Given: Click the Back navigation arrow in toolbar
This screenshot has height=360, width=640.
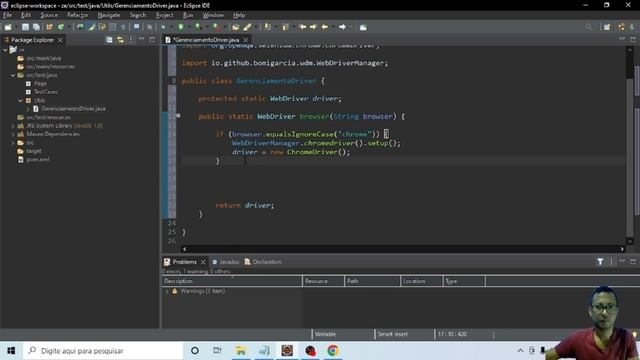Looking at the screenshot, I should 325,27.
